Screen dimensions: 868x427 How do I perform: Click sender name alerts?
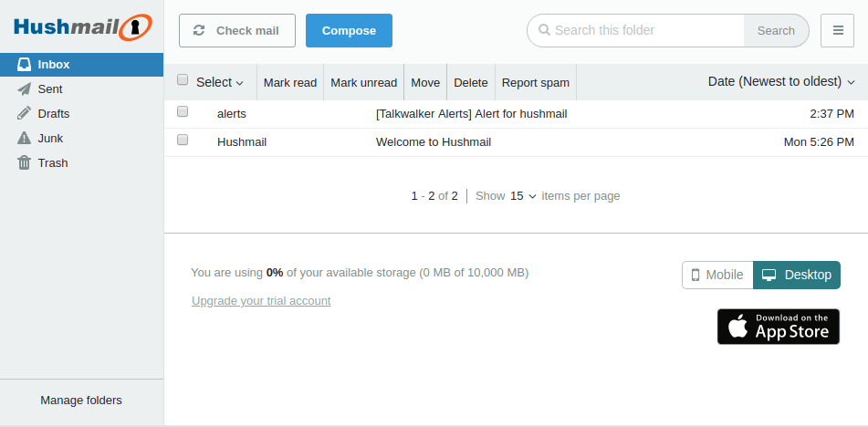232,114
